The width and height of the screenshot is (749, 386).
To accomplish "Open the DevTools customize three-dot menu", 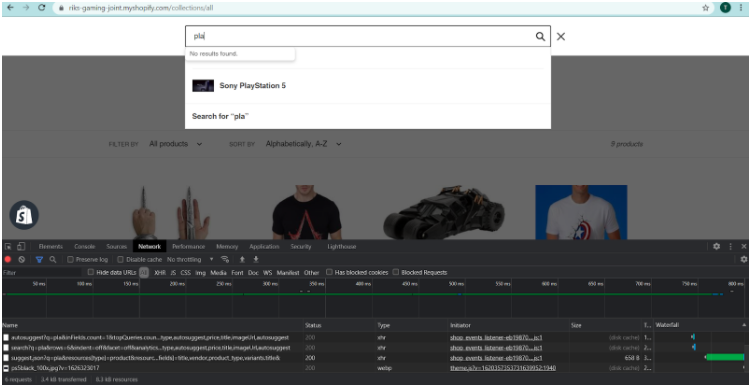I will click(730, 247).
